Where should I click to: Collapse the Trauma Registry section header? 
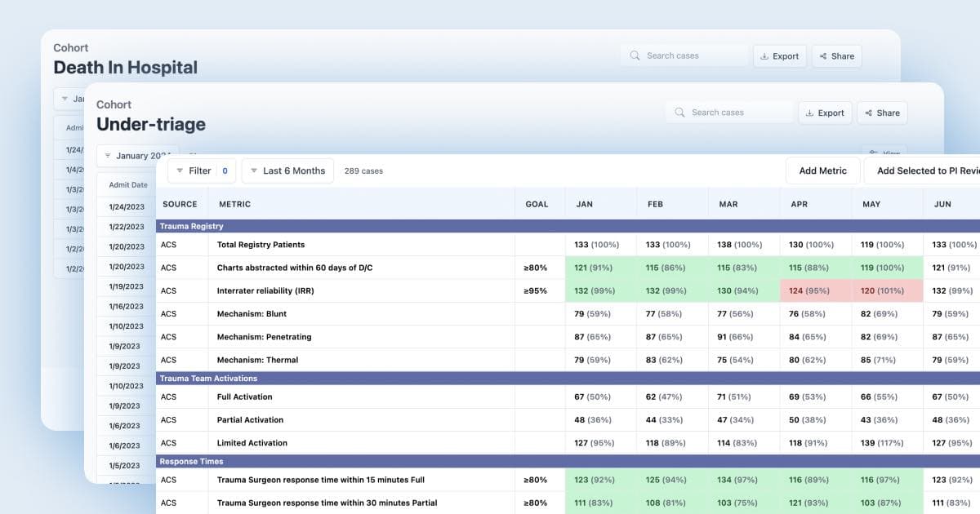click(x=192, y=226)
